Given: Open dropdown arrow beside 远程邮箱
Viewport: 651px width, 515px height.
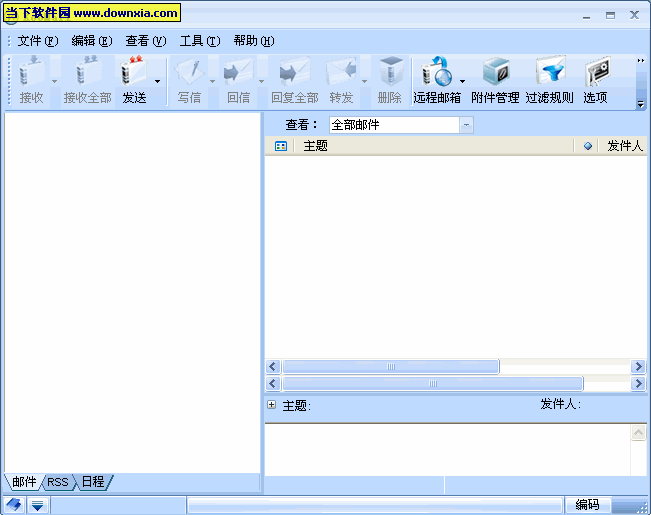Looking at the screenshot, I should tap(462, 82).
